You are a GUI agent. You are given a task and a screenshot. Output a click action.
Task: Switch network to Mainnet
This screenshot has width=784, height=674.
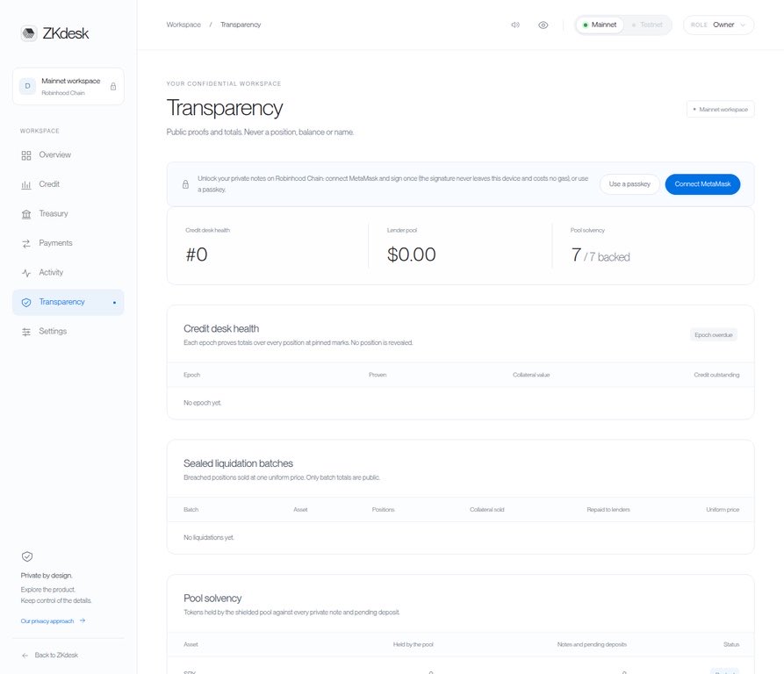(x=600, y=25)
